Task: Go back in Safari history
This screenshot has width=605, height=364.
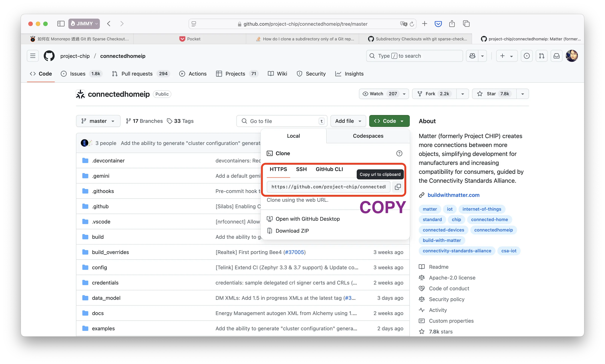Action: [109, 24]
